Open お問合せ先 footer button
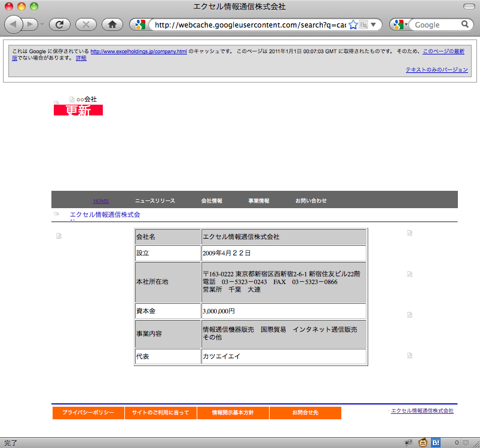Image resolution: width=480 pixels, height=448 pixels. pyautogui.click(x=305, y=413)
